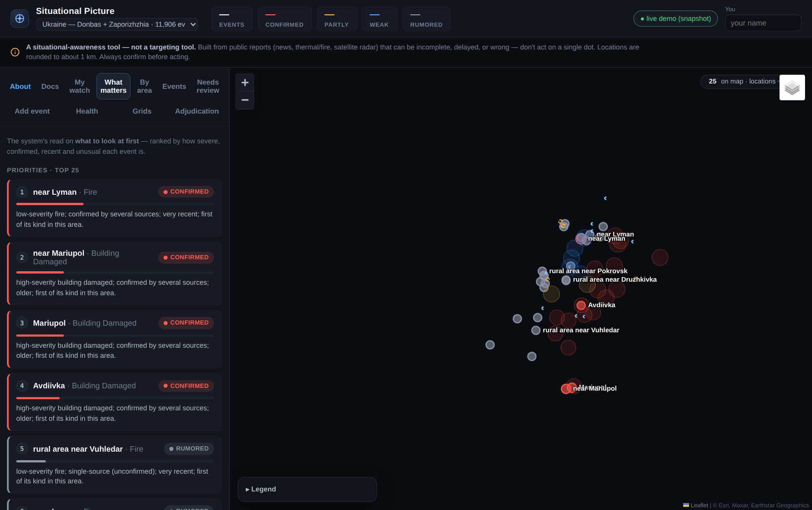
Task: Switch to the About tab
Action: tap(20, 86)
